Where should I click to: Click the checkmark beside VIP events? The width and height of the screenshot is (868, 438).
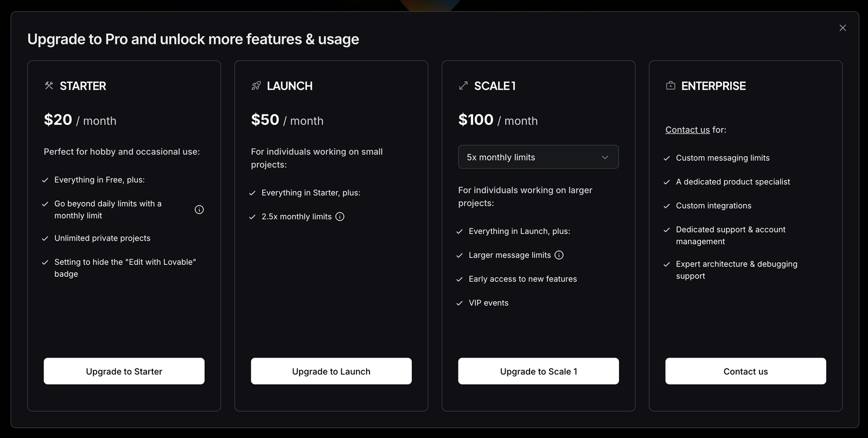(x=459, y=302)
